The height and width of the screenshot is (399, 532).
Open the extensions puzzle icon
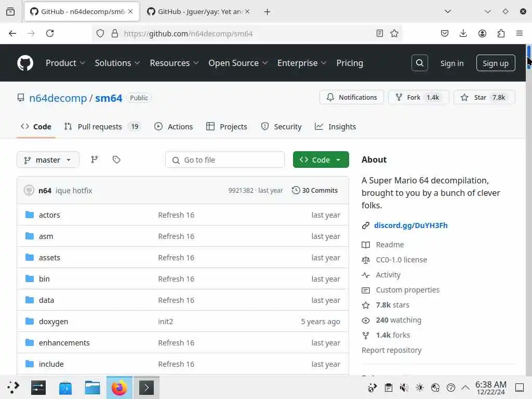[501, 33]
